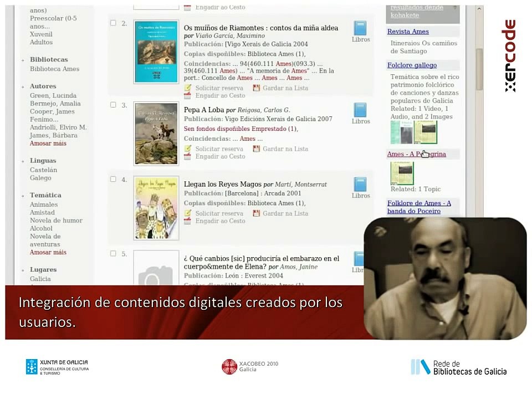532x399 pixels.
Task: Click Solicitar reserva icon for Pepa A Loba
Action: click(188, 149)
